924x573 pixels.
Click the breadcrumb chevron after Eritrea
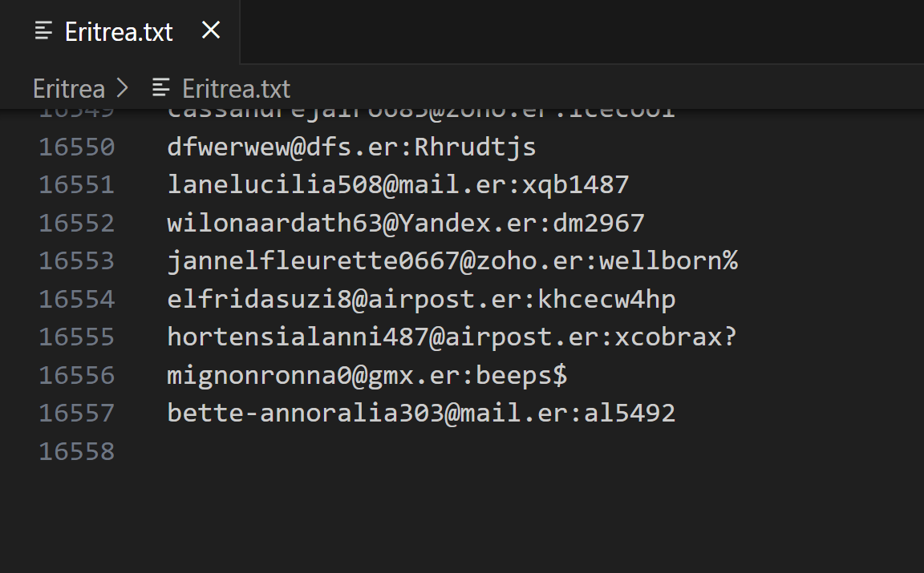click(x=123, y=88)
